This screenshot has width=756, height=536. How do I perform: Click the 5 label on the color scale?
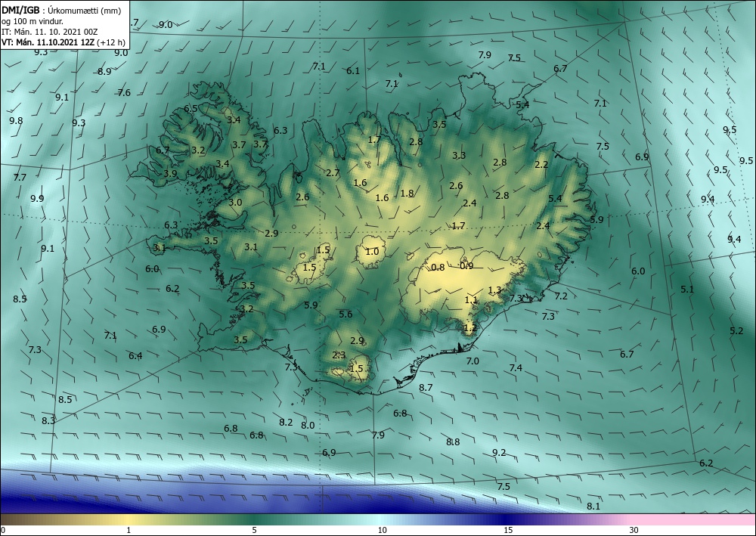pos(254,530)
